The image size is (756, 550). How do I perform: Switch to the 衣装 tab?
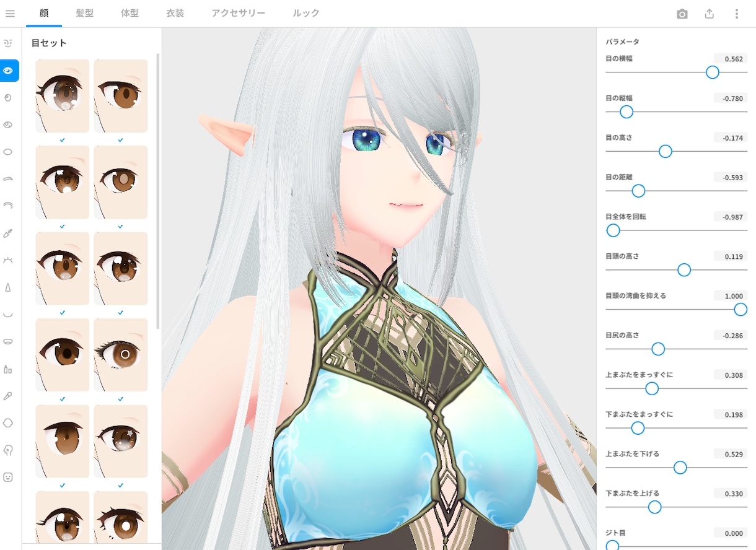click(x=175, y=13)
